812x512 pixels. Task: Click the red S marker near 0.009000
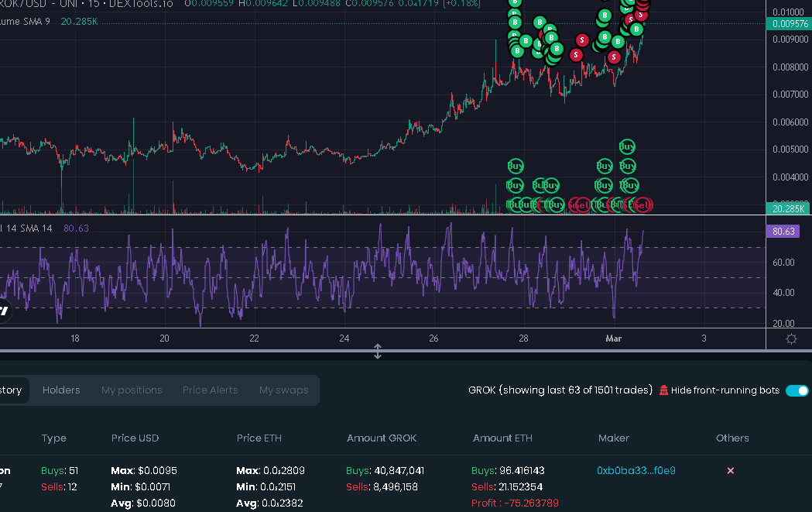[x=582, y=40]
